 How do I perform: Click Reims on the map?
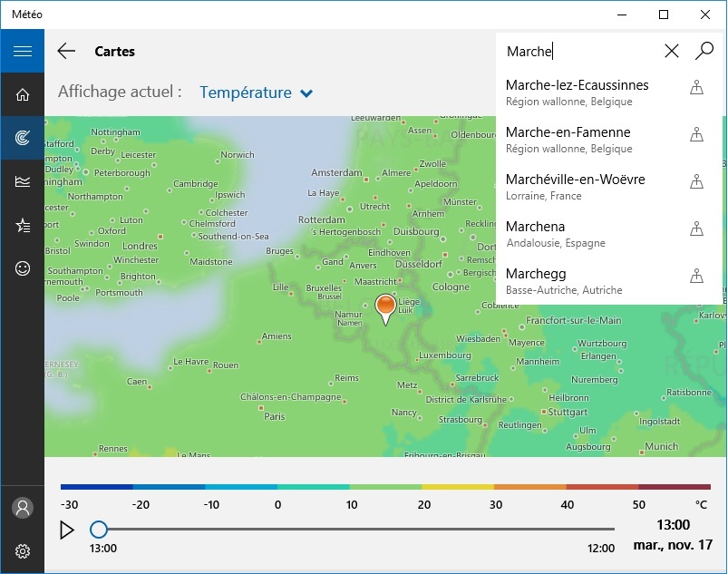346,378
